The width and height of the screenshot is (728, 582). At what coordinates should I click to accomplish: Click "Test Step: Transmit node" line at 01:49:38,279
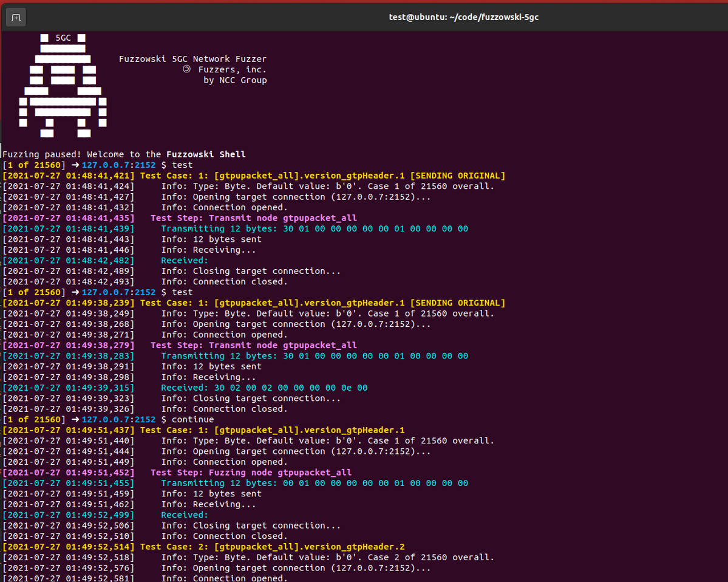point(253,345)
